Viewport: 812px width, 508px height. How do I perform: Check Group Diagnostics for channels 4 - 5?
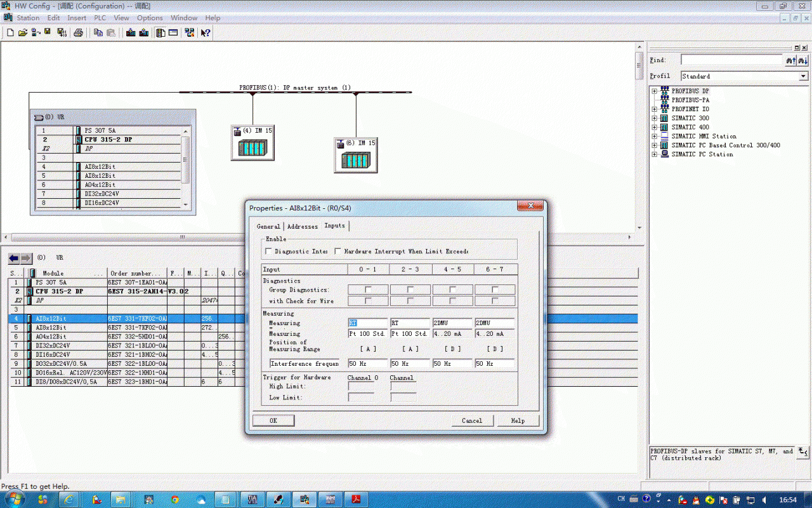[453, 290]
